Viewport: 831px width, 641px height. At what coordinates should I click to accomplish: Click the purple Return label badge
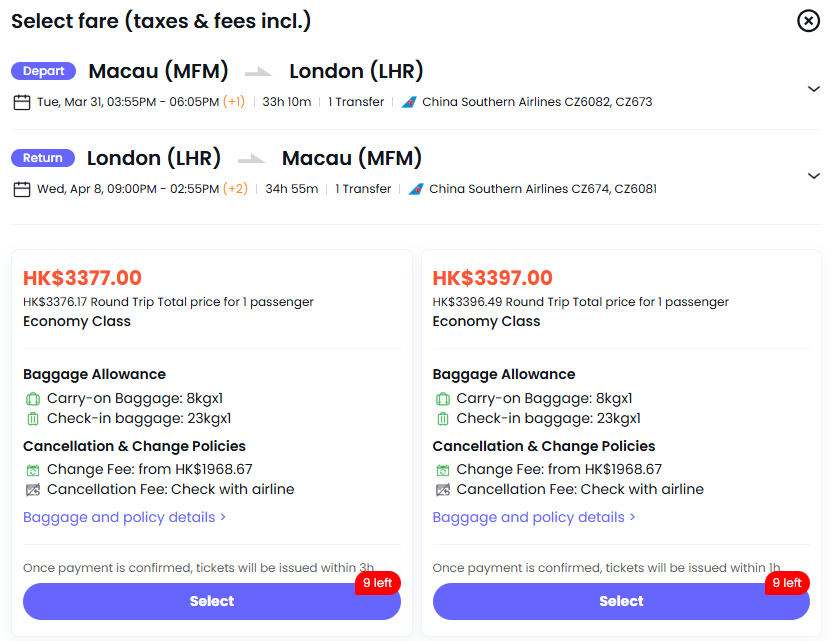click(43, 158)
